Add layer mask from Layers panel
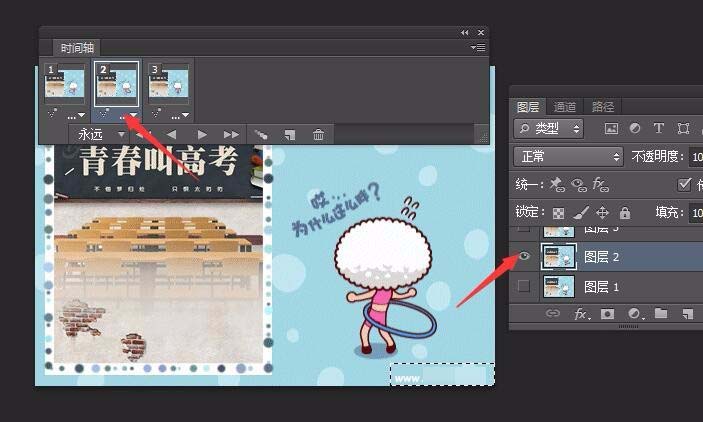703x422 pixels. click(x=608, y=313)
